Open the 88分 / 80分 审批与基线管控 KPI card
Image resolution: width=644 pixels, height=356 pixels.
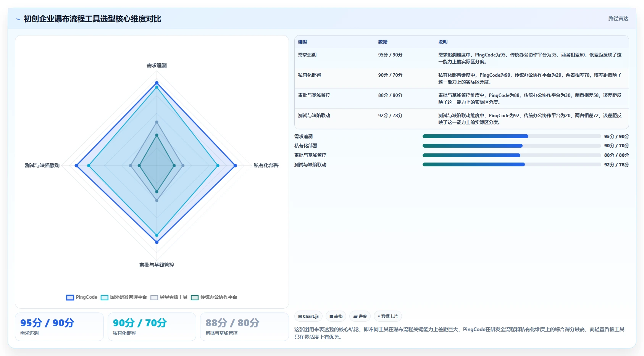coord(244,327)
